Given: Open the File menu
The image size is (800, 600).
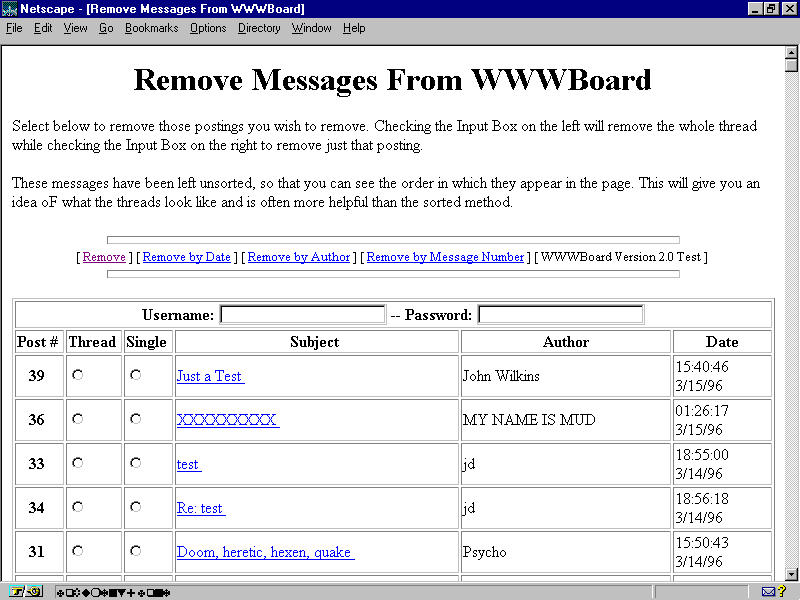Looking at the screenshot, I should (x=14, y=28).
